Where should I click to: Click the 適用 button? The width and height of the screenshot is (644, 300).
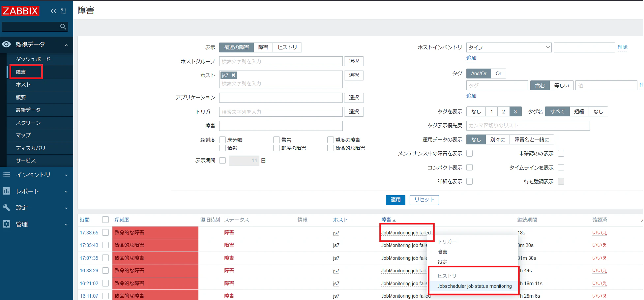pyautogui.click(x=395, y=200)
